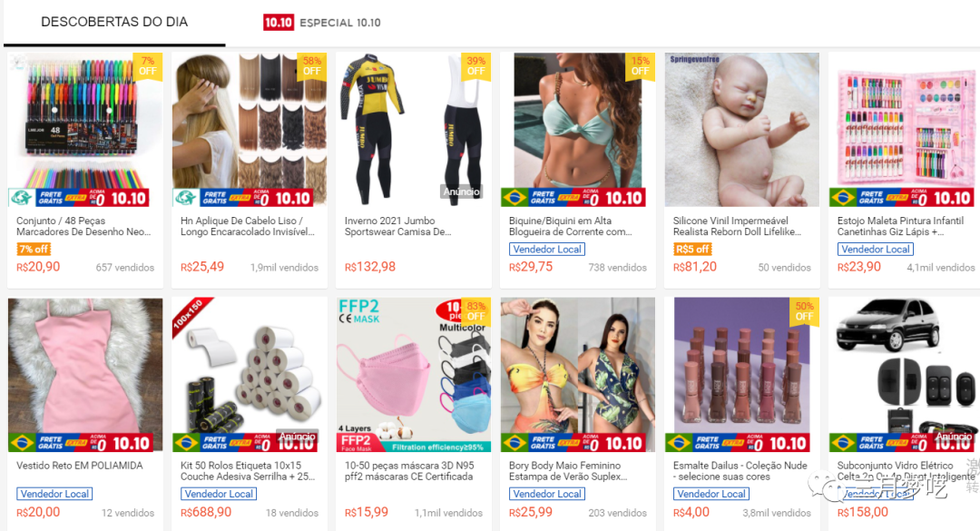Open the Estojo Maleta Pintura Infantil title
The height and width of the screenshot is (531, 980).
900,226
